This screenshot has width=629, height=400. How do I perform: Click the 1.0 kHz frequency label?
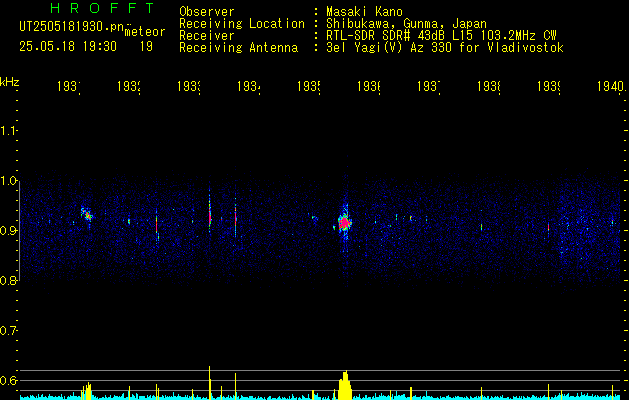[x=9, y=181]
